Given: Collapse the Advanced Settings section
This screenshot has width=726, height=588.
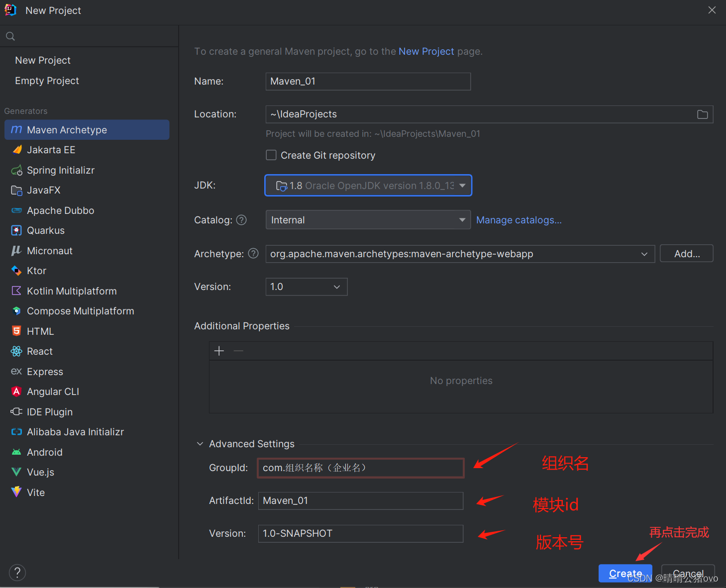Looking at the screenshot, I should [200, 444].
